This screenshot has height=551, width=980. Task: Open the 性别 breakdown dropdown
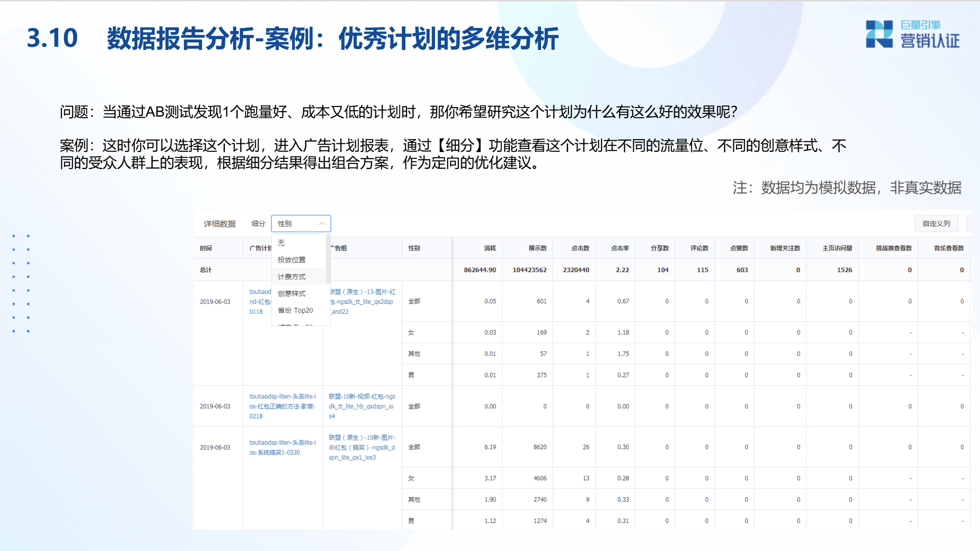(x=301, y=223)
